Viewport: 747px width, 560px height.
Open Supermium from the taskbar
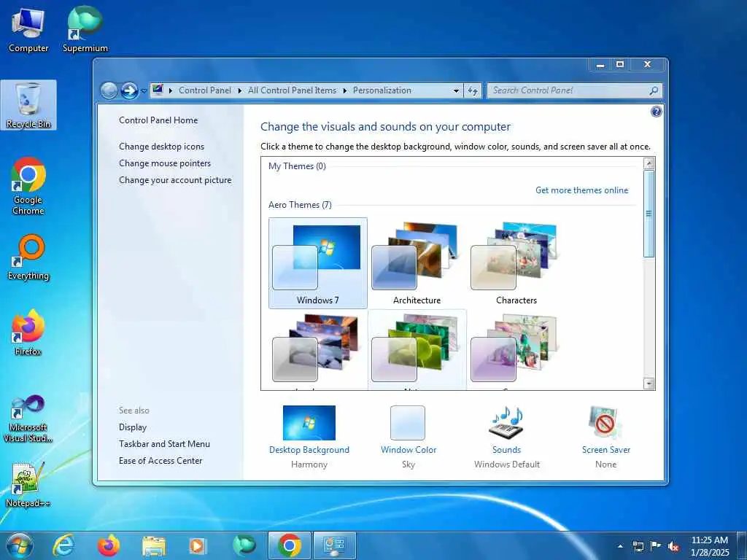(244, 545)
